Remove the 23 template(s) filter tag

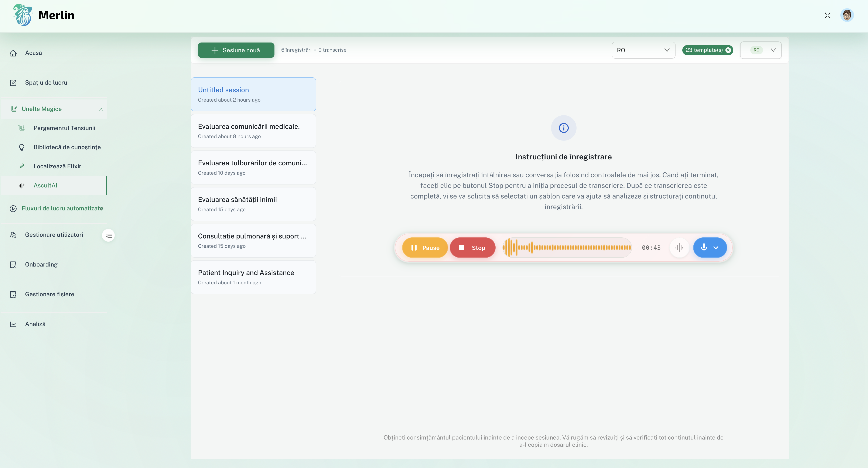pyautogui.click(x=728, y=50)
